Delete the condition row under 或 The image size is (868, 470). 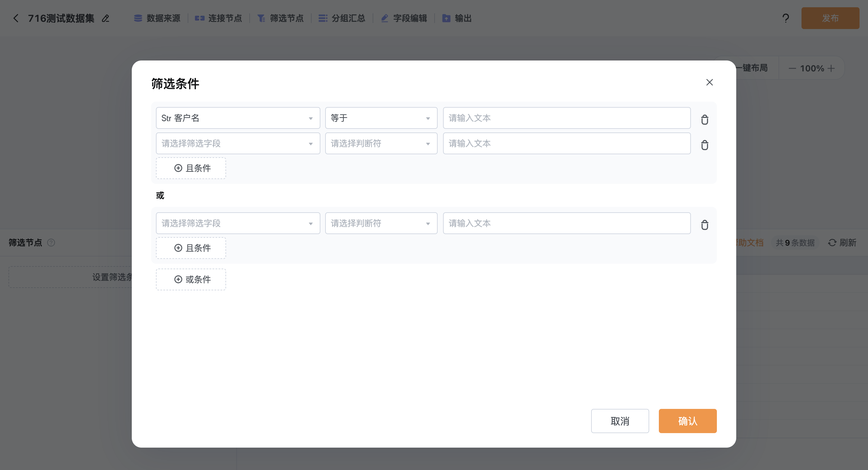click(x=704, y=224)
